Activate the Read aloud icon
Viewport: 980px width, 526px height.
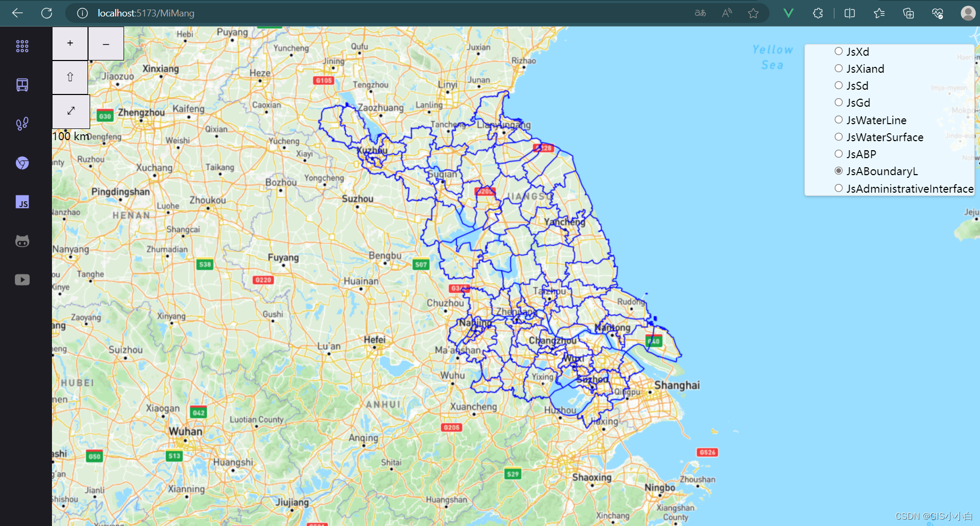(727, 13)
